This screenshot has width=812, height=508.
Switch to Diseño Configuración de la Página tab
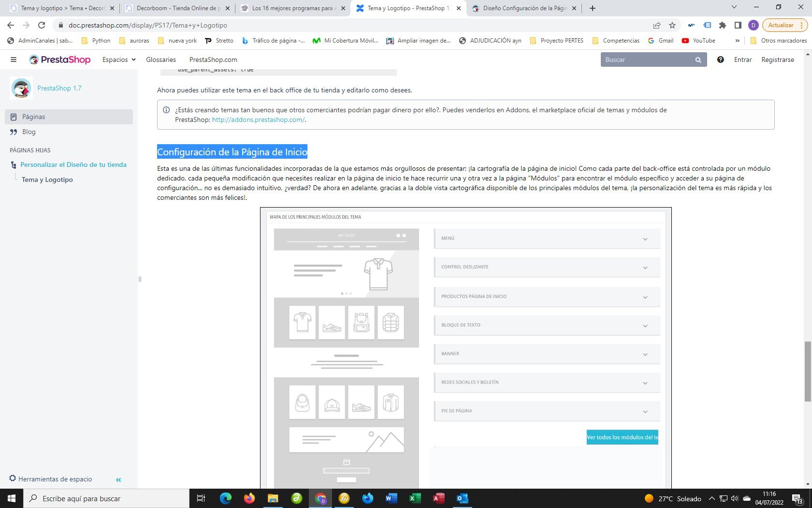click(x=524, y=8)
